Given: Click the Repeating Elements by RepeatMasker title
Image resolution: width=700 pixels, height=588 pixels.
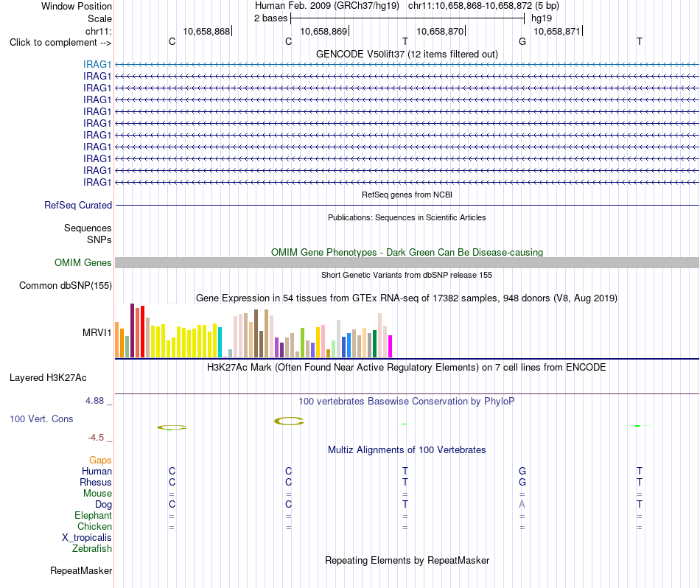Looking at the screenshot, I should coord(407,560).
